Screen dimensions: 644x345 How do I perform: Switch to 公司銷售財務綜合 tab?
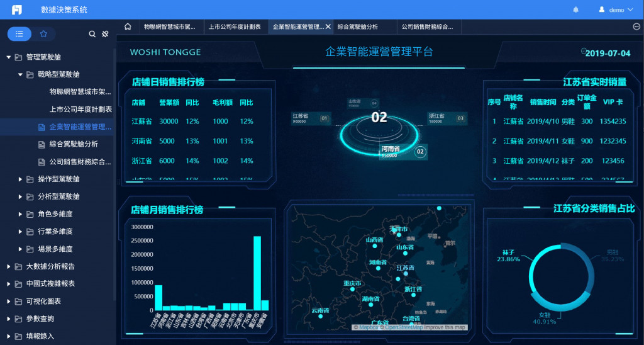click(x=428, y=26)
